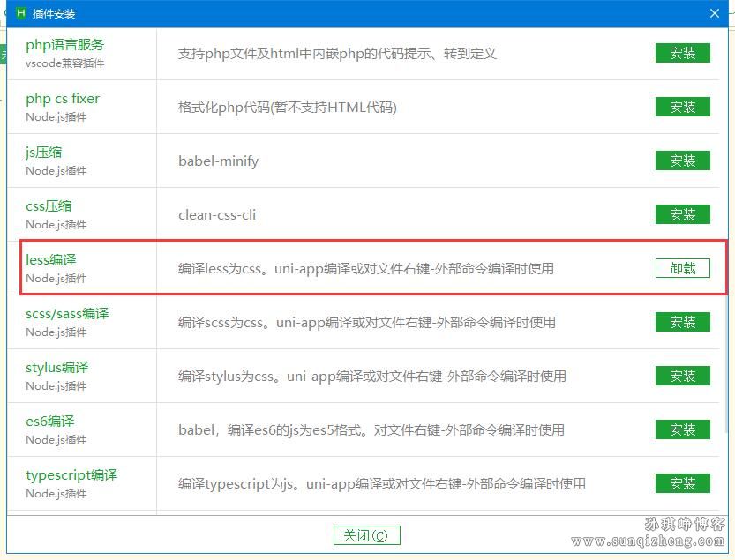Install the js压缩 plugin
Screen dimensions: 735x560
[682, 161]
